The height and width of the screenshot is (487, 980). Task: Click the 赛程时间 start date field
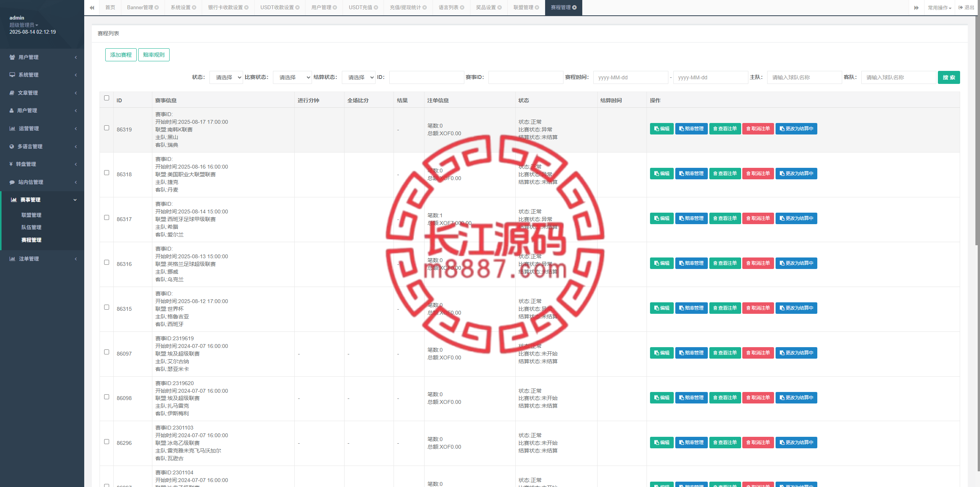(630, 77)
